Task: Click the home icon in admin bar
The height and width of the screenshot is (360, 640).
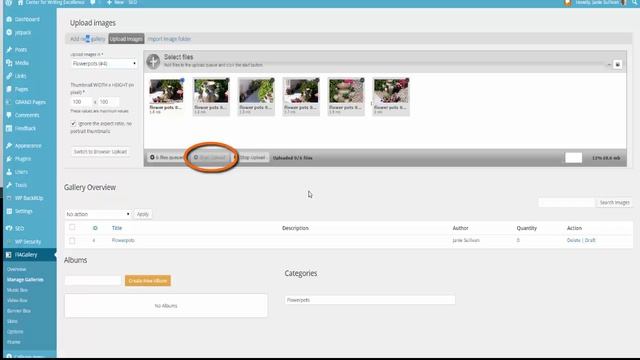Action: [20, 2]
